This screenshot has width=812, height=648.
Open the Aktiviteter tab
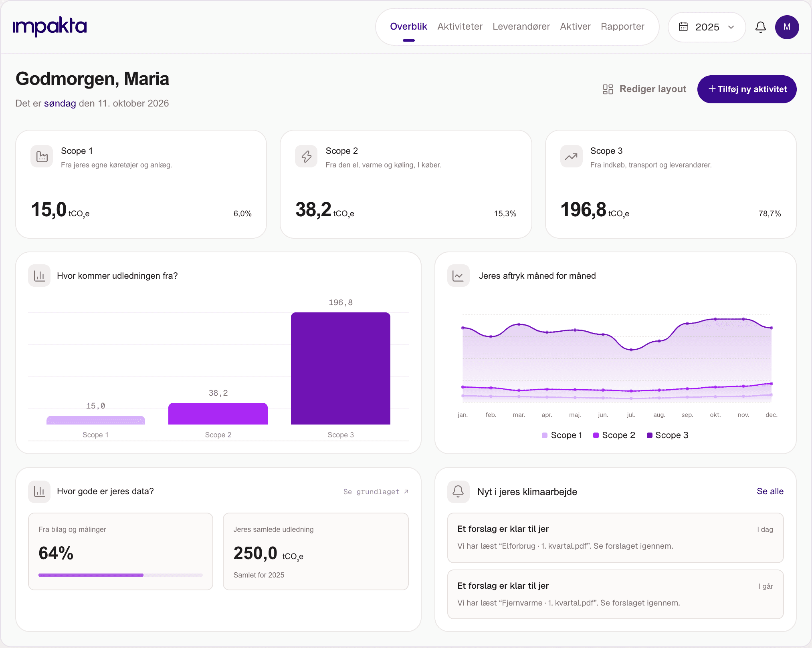click(460, 26)
